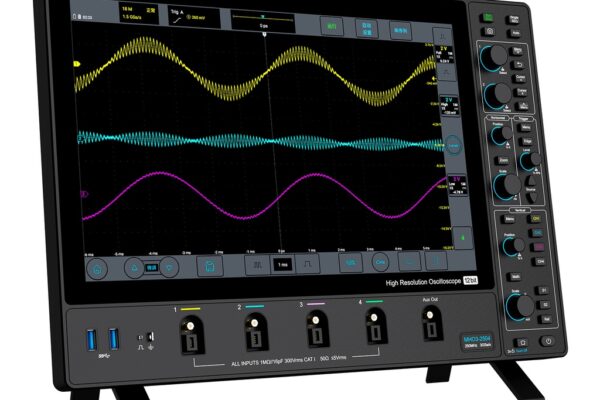Push the Zoom key in Horizontal section
The height and width of the screenshot is (400, 600).
503,160
